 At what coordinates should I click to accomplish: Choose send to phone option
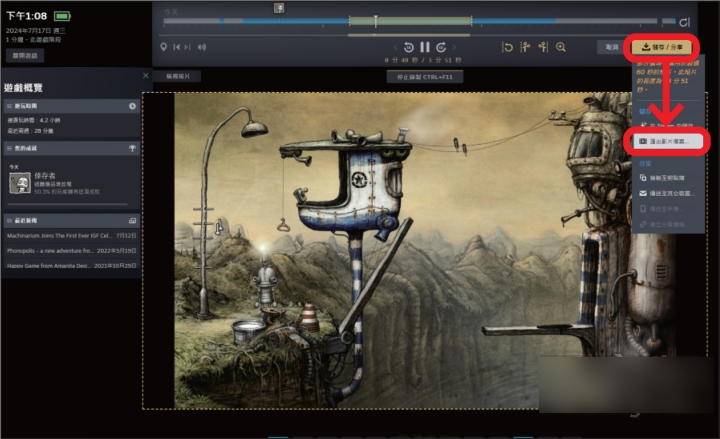click(667, 209)
